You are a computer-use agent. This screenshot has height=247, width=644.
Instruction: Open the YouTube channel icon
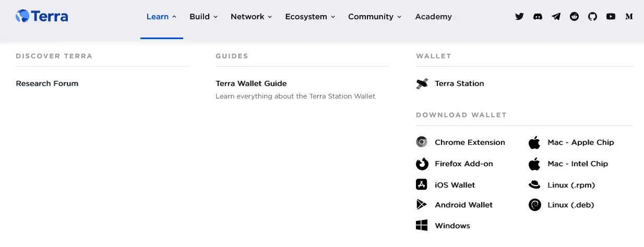click(611, 17)
